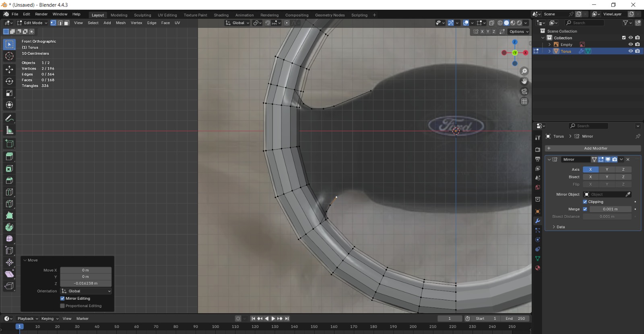The image size is (644, 334).
Task: Switch to the Sculpting workspace tab
Action: point(142,15)
